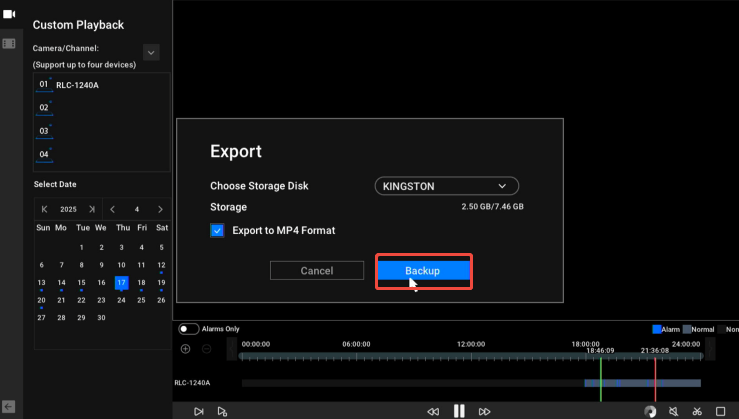Viewport: 739px width, 419px height.
Task: Zoom in the timeline with plus icon
Action: click(186, 349)
